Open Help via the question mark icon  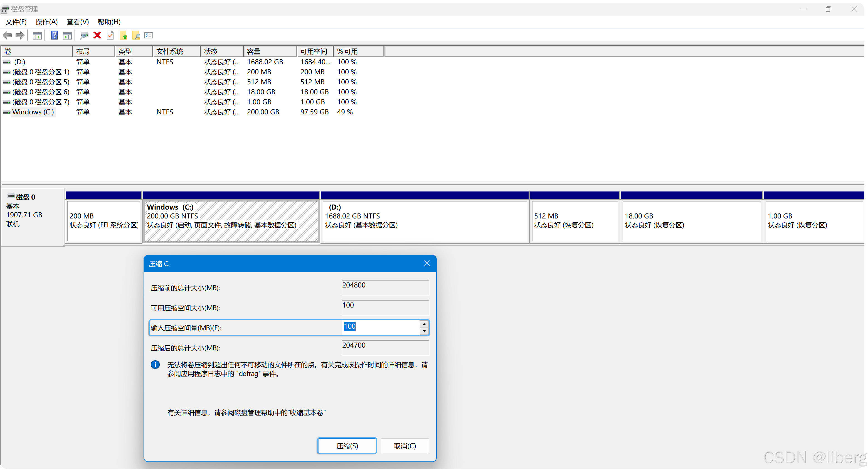(x=54, y=35)
